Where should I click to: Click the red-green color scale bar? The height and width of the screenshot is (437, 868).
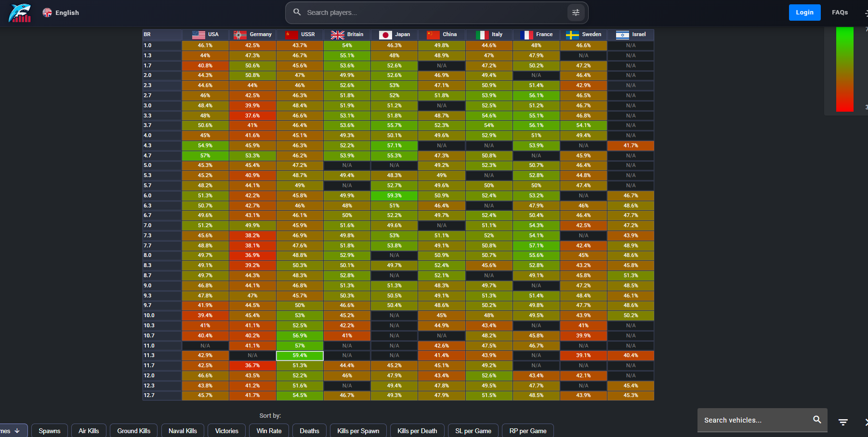[844, 70]
